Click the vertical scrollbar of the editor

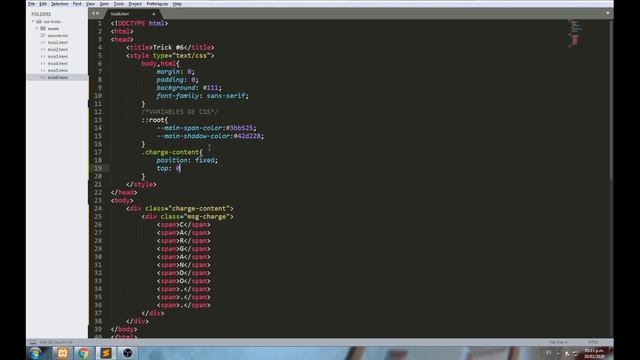point(611,100)
